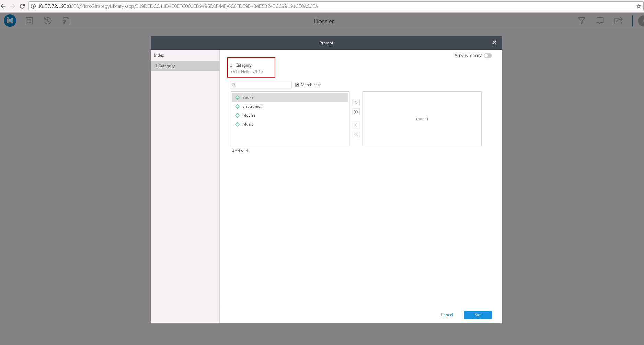Screen dimensions: 644x345
Task: Open the filter funnel icon
Action: click(582, 21)
